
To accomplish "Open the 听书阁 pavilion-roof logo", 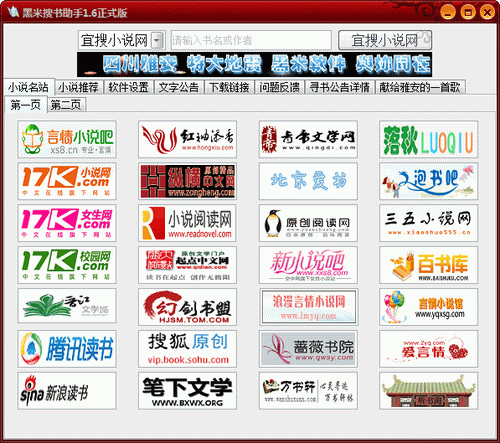I will click(x=428, y=391).
